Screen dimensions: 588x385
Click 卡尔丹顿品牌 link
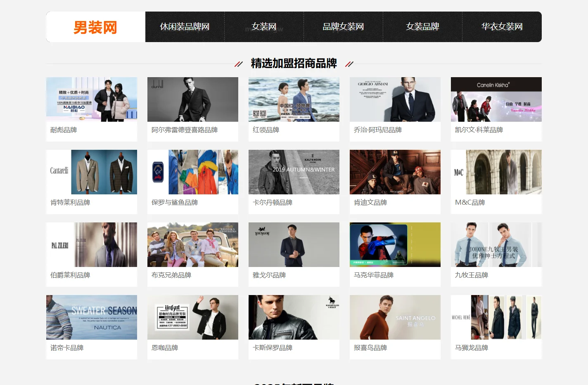coord(273,203)
